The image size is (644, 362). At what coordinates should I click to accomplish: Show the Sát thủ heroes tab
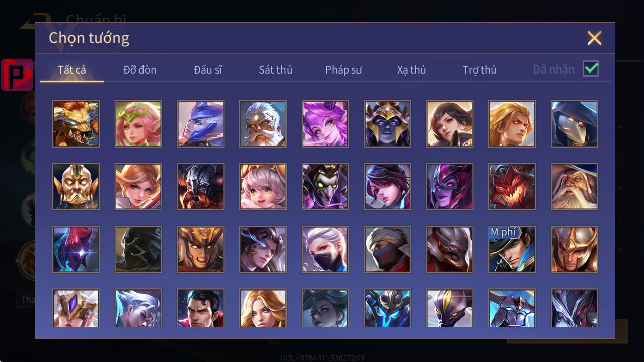coord(275,70)
